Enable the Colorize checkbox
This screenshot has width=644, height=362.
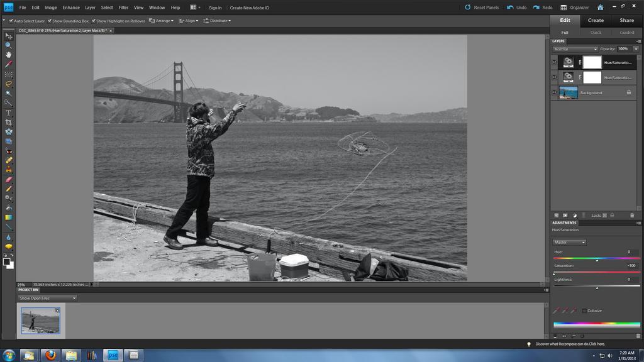[x=584, y=310]
